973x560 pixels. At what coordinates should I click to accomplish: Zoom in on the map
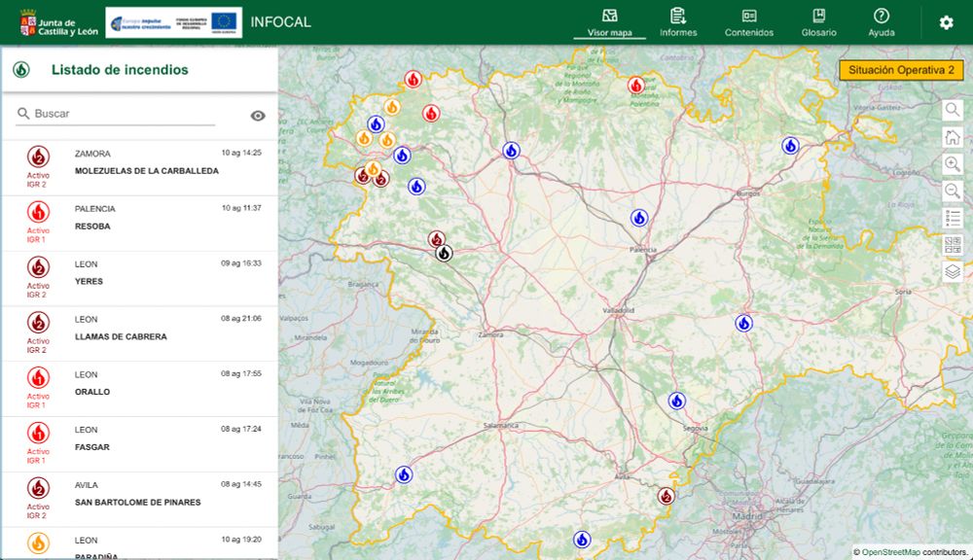coord(953,164)
